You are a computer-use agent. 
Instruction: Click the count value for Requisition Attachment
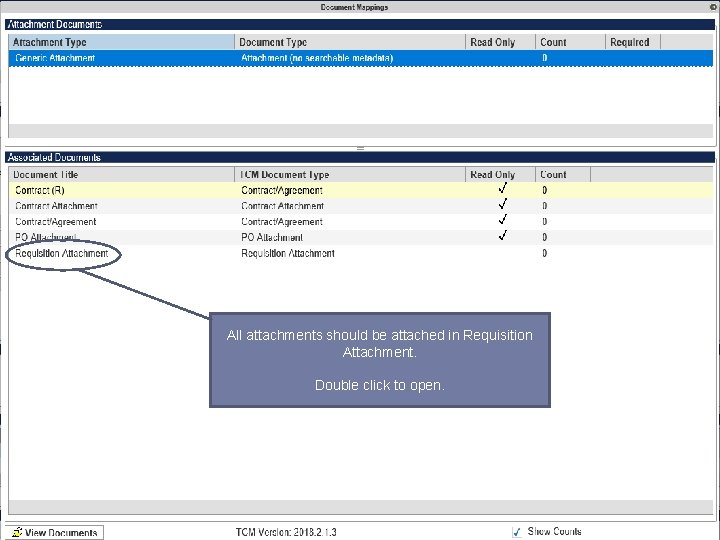544,253
